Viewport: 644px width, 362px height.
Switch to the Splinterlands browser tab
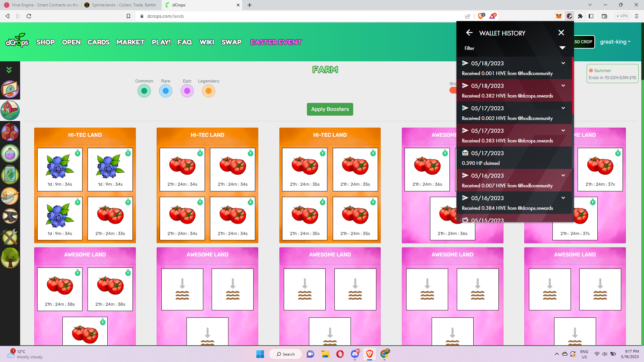(x=121, y=5)
